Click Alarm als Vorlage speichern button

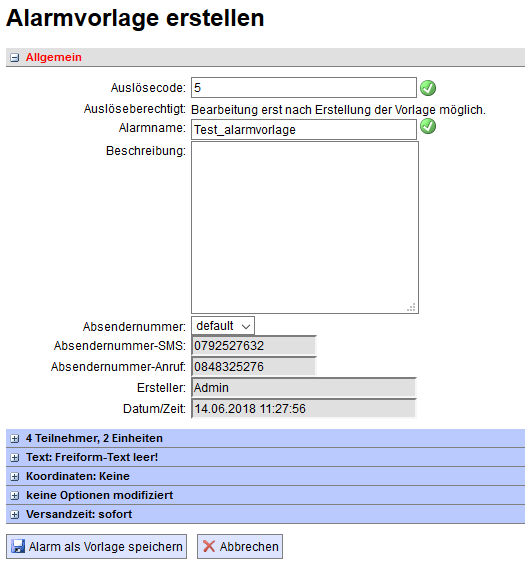97,547
